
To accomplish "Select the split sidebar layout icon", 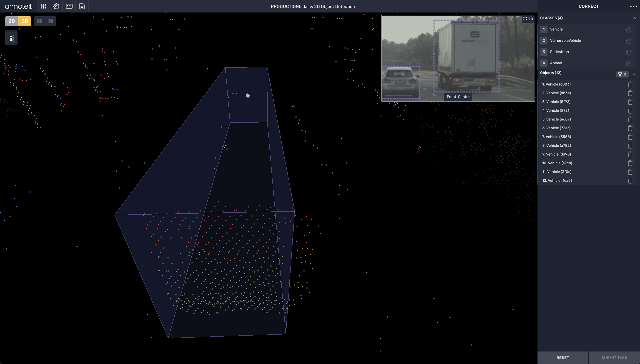I will 39,21.
